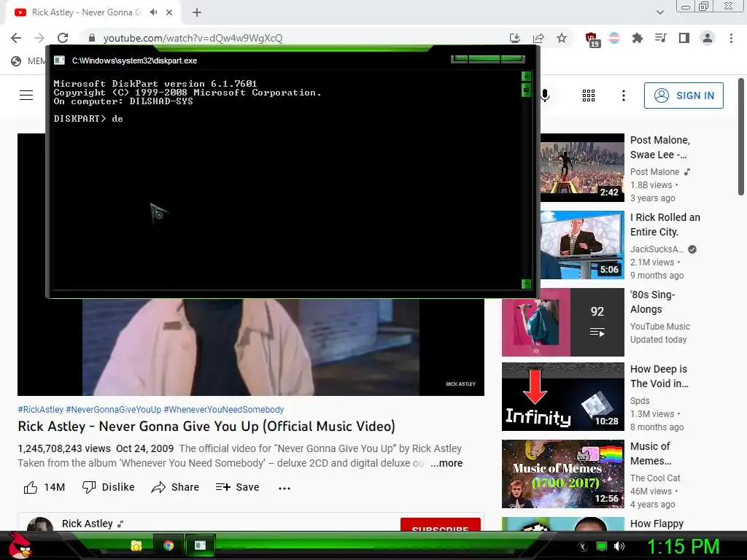
Task: Open Rick Astley channel name
Action: pos(88,524)
